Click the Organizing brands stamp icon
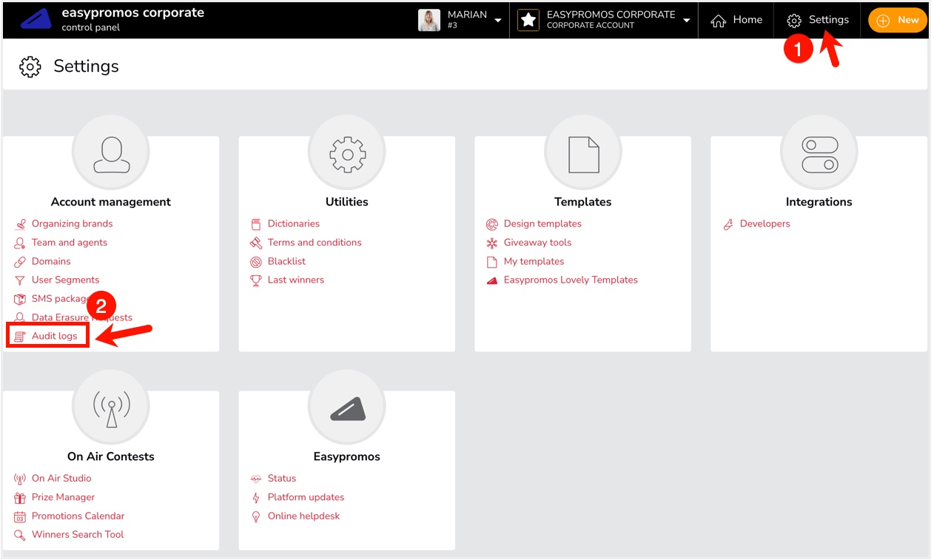Viewport: 931px width, 560px height. (x=20, y=224)
